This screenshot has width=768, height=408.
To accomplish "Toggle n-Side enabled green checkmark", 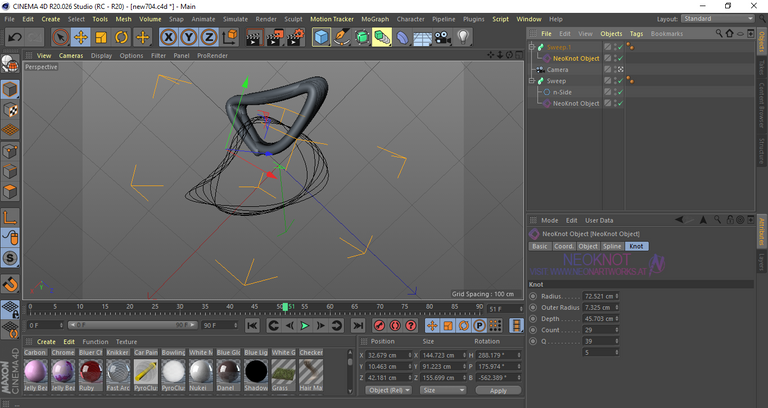I will (621, 92).
